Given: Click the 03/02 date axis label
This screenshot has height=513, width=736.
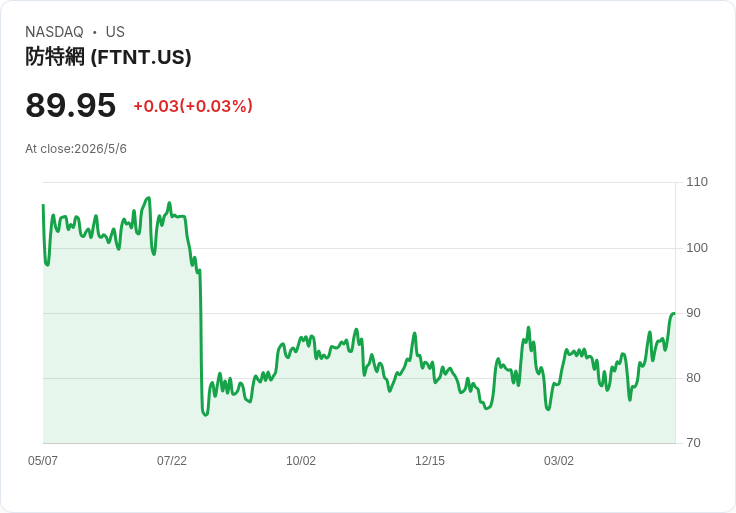Looking at the screenshot, I should coord(559,461).
